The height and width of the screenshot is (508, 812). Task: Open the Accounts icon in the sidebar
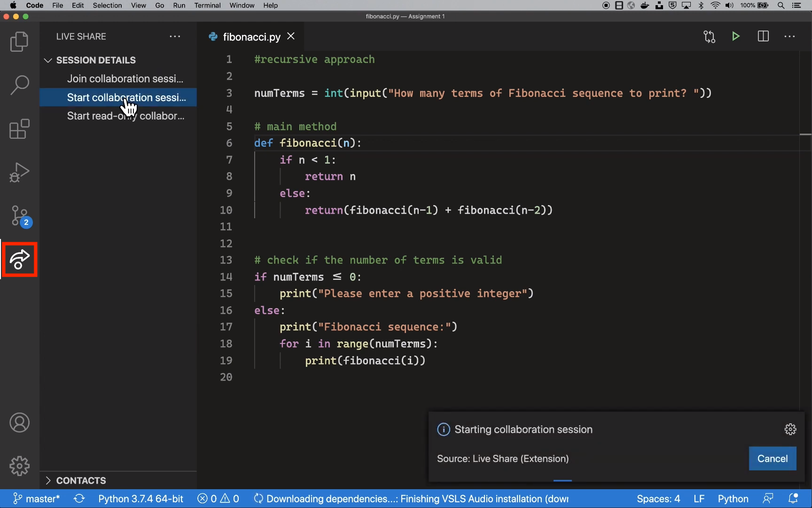pyautogui.click(x=19, y=422)
